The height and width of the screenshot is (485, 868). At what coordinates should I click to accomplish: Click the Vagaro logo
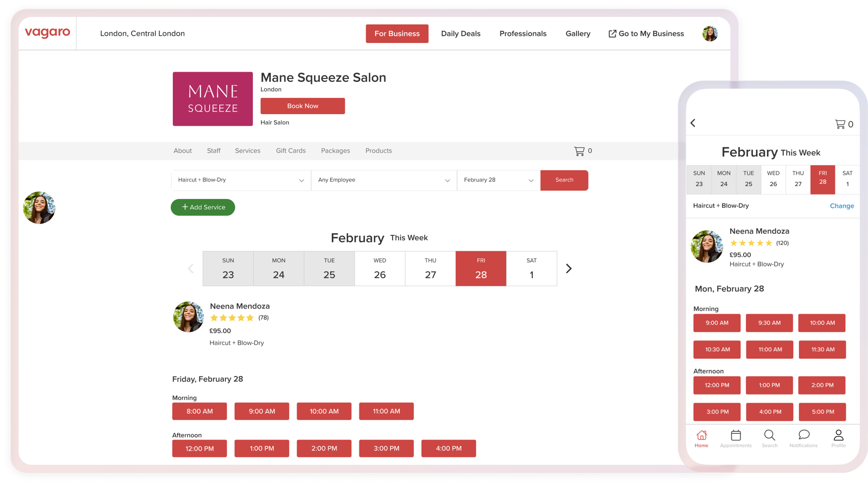coord(47,33)
